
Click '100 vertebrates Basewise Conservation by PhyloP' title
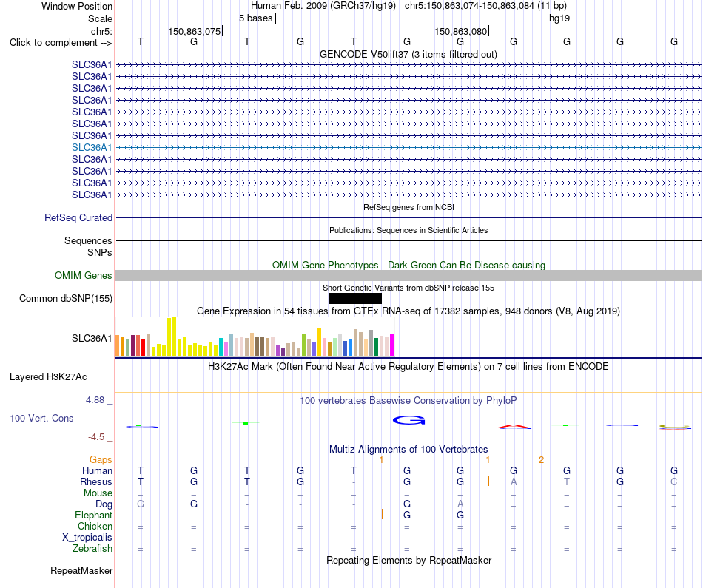click(x=408, y=400)
